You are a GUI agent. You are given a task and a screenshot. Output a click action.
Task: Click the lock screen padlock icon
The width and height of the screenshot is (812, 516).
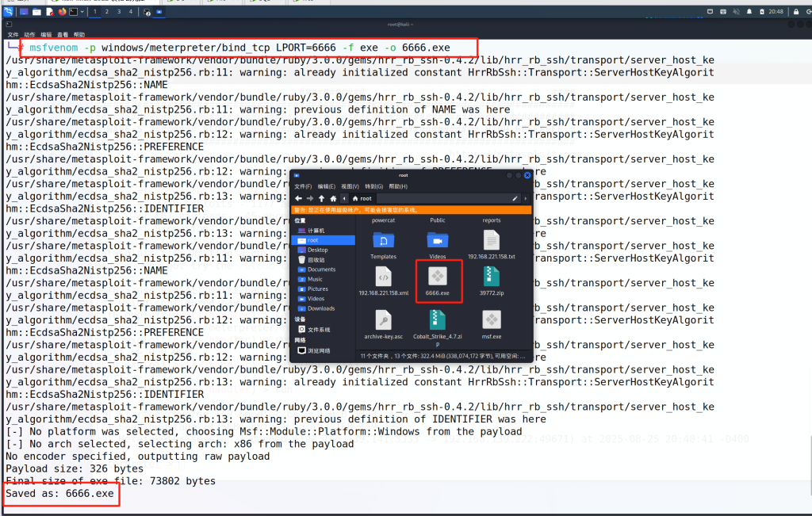(x=796, y=11)
